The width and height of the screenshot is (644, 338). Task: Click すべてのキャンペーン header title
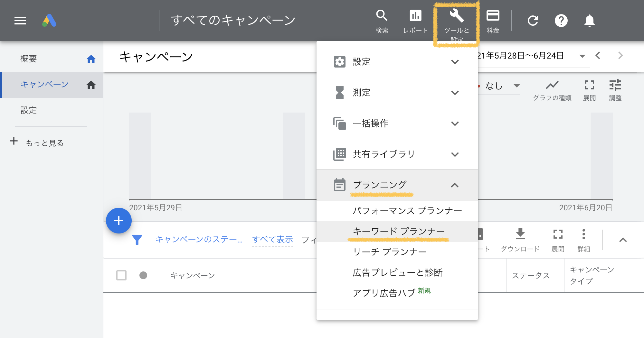tap(233, 20)
